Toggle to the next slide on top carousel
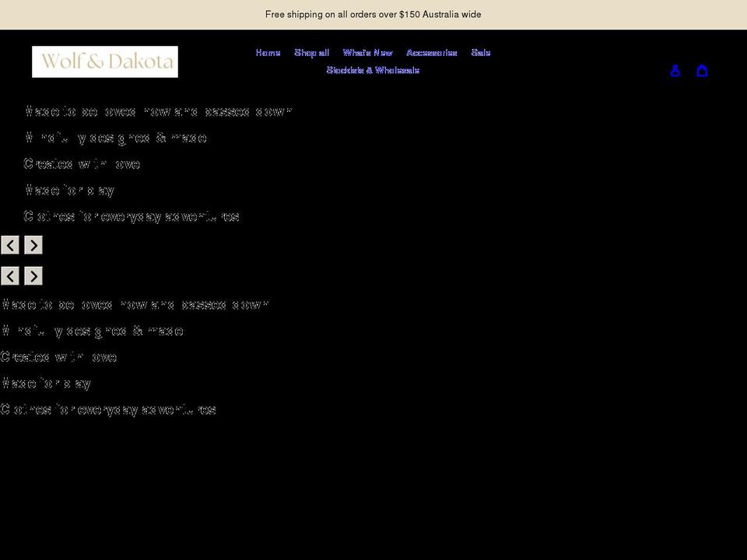This screenshot has height=560, width=747. point(33,245)
